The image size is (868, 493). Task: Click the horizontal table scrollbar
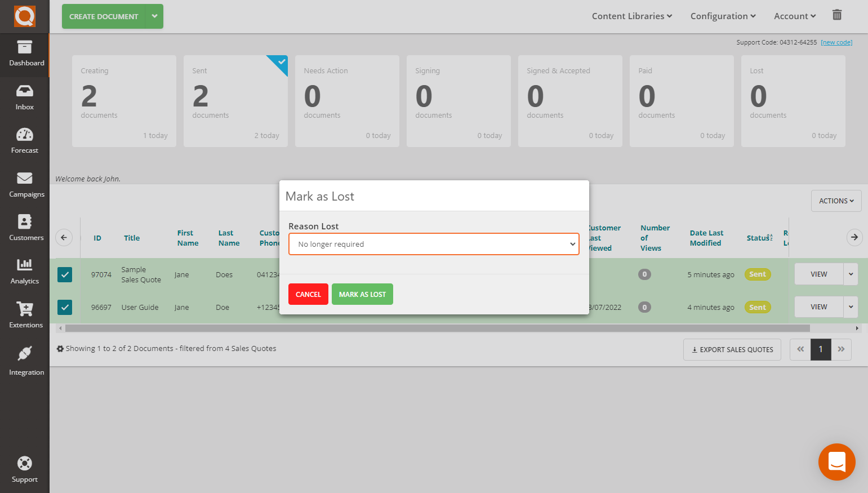(437, 328)
